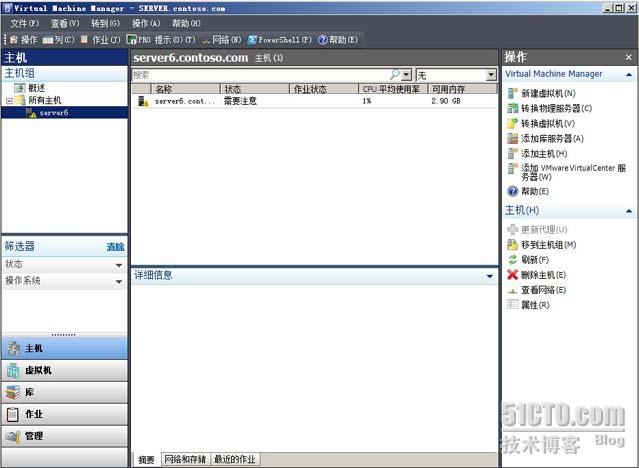This screenshot has width=639, height=468.
Task: Sort by the 名称 column header
Action: [185, 89]
